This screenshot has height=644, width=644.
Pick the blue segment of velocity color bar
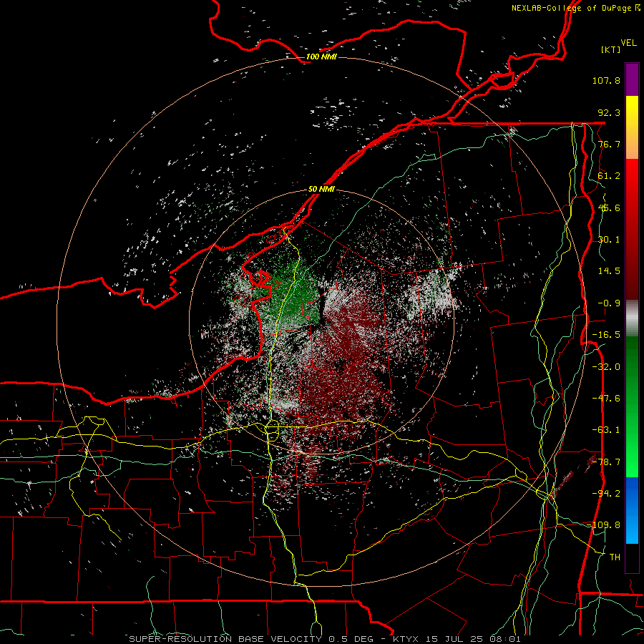pos(632,510)
